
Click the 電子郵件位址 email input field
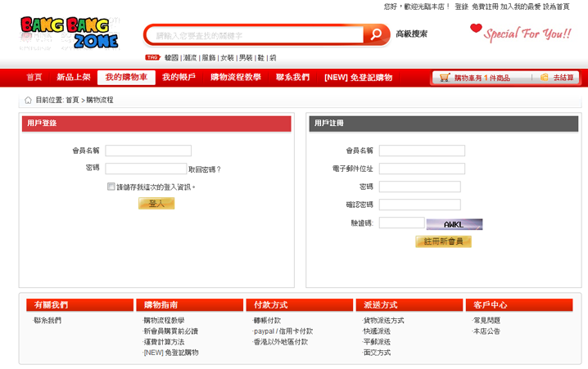422,169
